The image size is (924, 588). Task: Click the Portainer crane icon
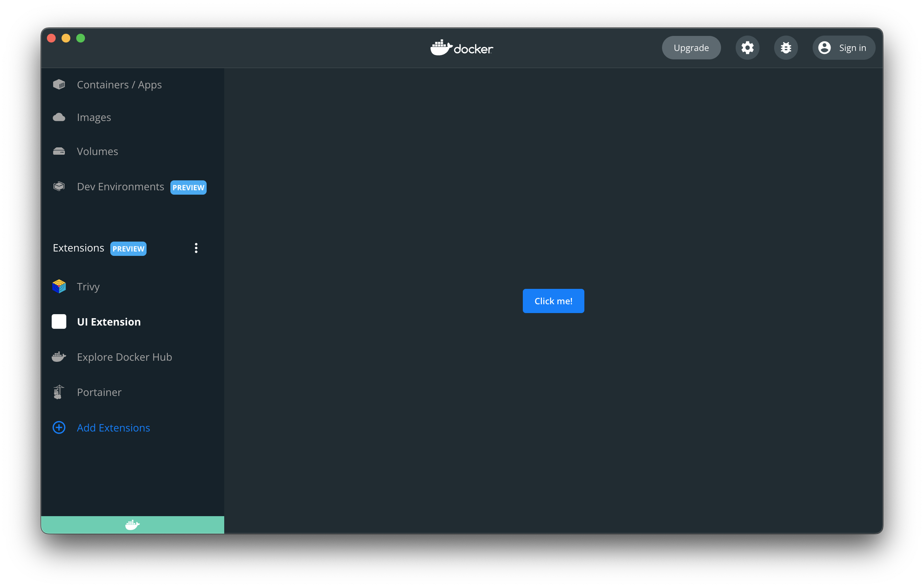pos(58,392)
